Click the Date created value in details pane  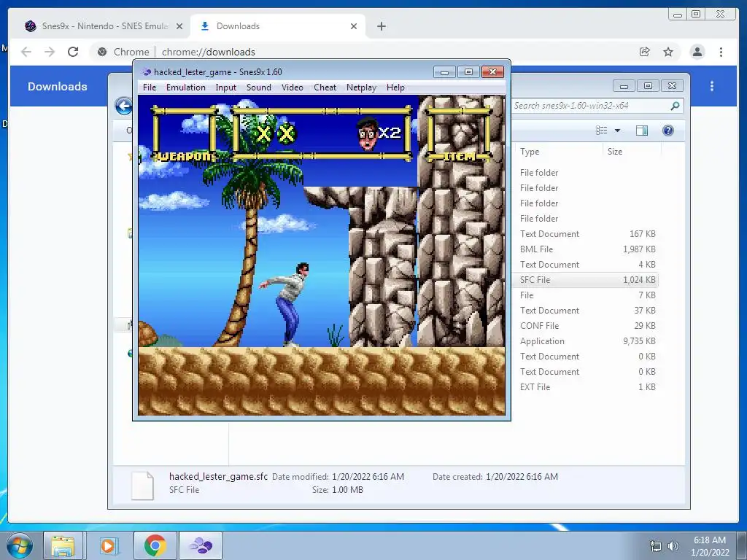point(522,477)
